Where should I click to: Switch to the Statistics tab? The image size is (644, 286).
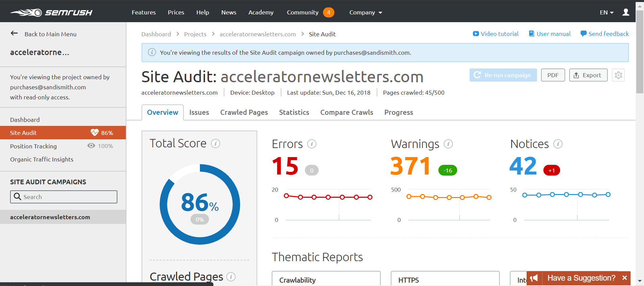pos(294,112)
